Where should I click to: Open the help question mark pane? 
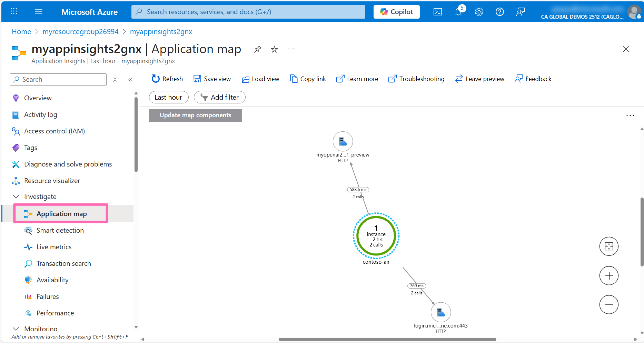pos(499,11)
